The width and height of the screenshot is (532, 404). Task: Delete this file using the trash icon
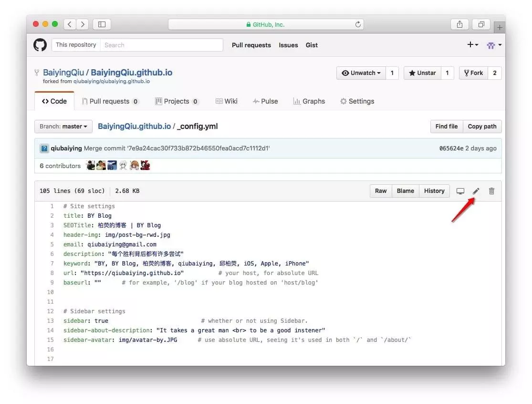coord(491,191)
